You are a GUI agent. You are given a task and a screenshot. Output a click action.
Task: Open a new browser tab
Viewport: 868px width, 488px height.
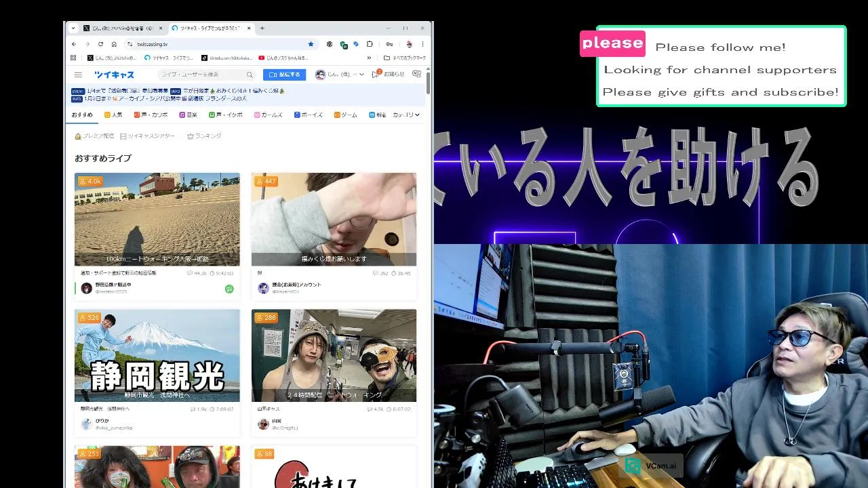tap(262, 28)
